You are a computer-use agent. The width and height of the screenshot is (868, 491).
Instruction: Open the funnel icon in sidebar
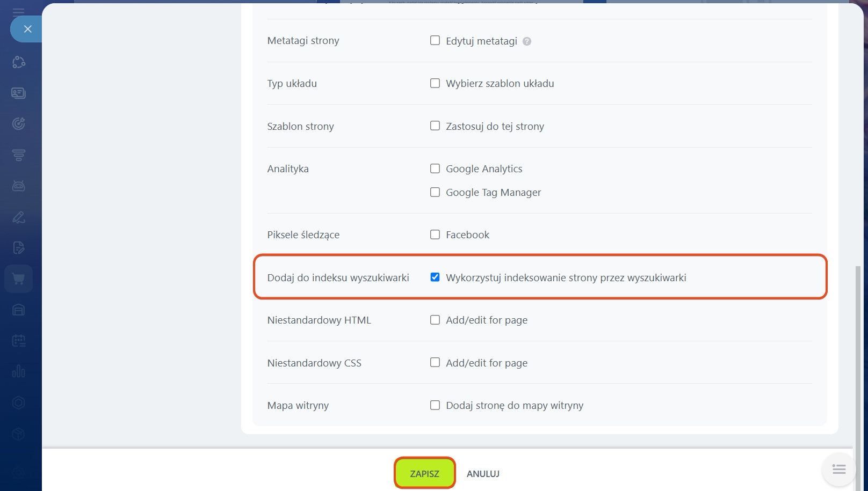click(19, 155)
